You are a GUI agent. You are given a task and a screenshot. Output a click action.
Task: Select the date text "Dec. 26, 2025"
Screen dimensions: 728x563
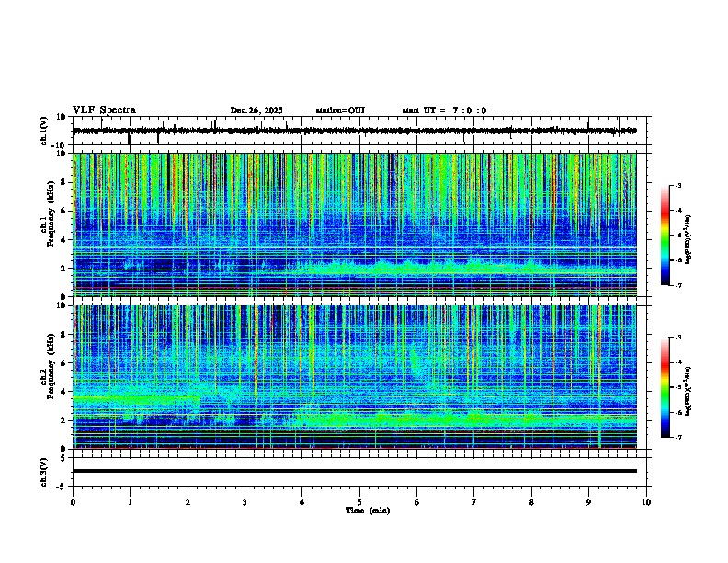pos(256,110)
